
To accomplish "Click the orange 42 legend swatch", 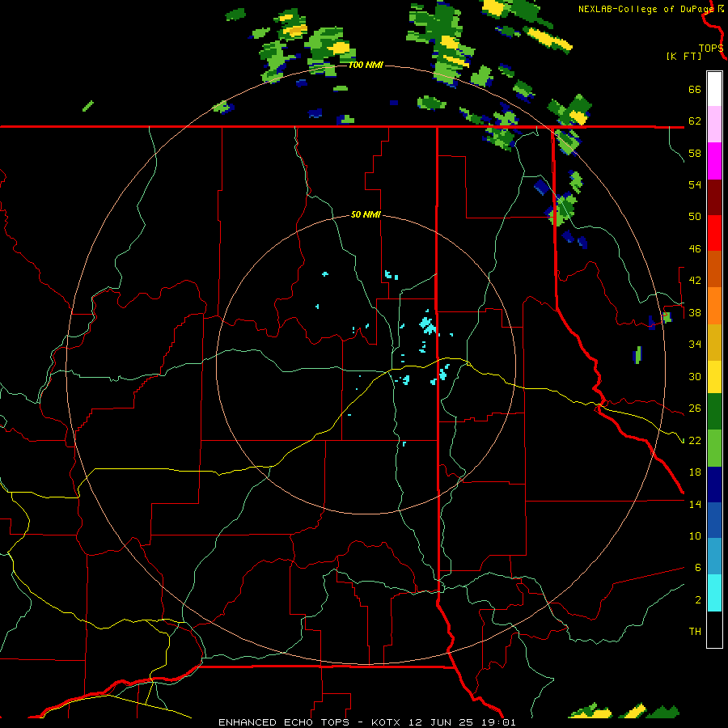I will (x=714, y=306).
